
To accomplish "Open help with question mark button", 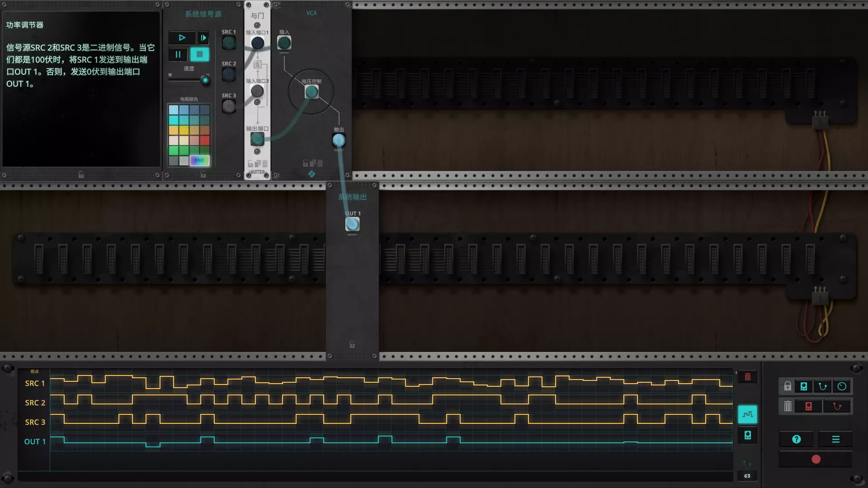I will point(797,439).
